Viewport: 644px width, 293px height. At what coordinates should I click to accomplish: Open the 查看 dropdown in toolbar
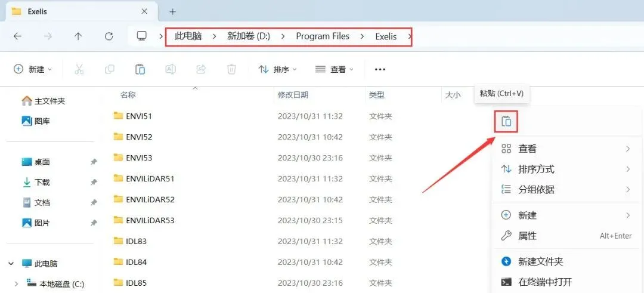334,69
